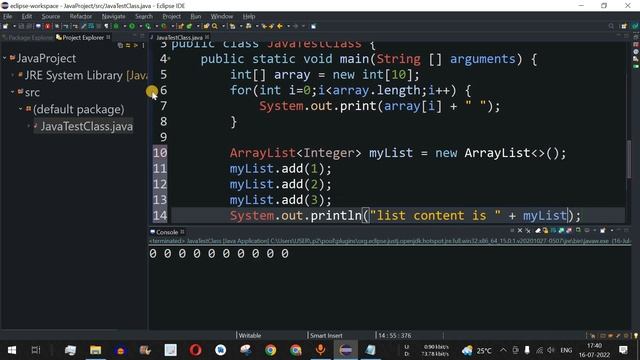Click the toolbar Search magnifier icon
This screenshot has width=640, height=360.
[215, 26]
